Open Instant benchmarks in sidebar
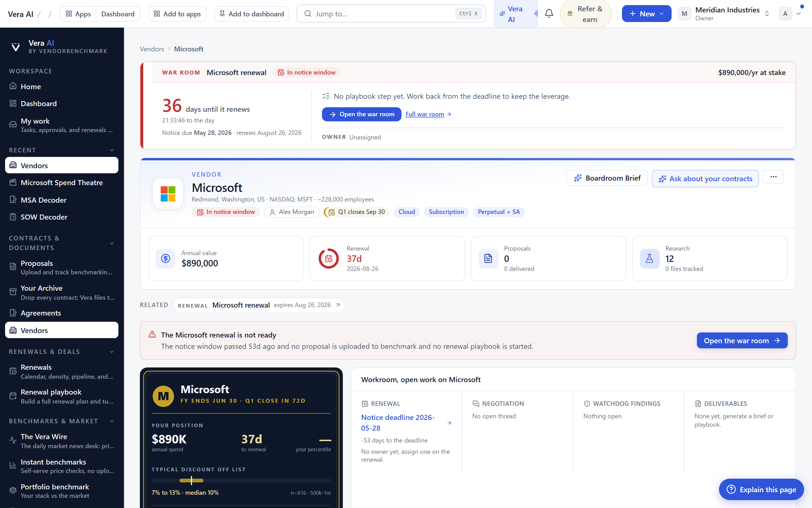 tap(62, 466)
